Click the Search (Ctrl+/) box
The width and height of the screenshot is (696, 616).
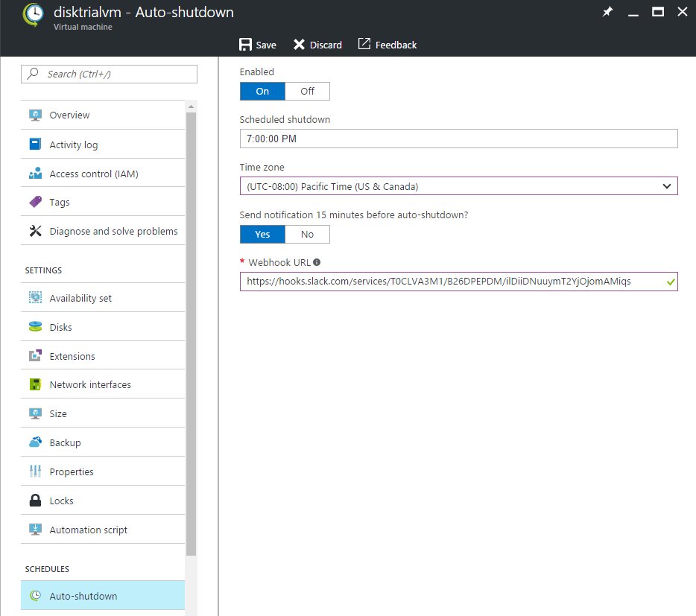pyautogui.click(x=109, y=74)
